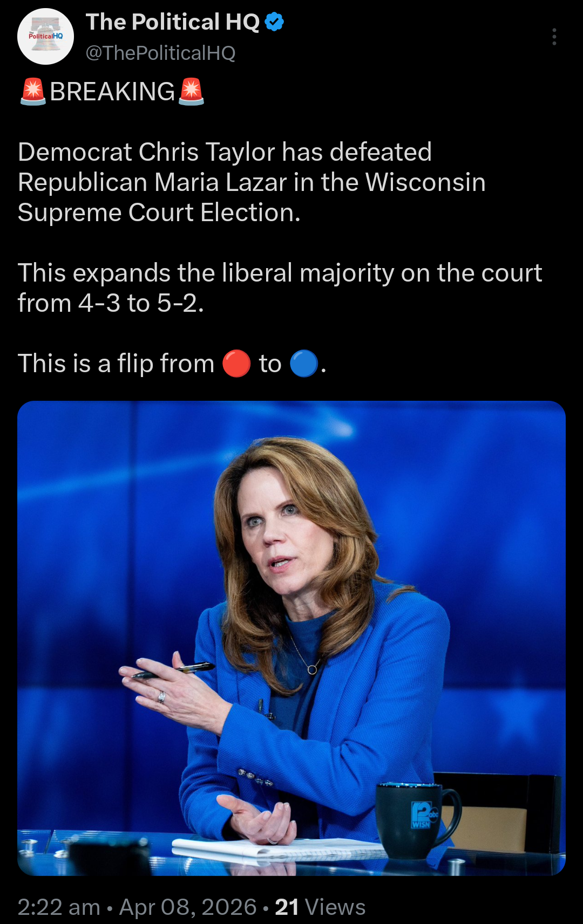583x924 pixels.
Task: Click the display name The Political HQ
Action: tap(173, 22)
